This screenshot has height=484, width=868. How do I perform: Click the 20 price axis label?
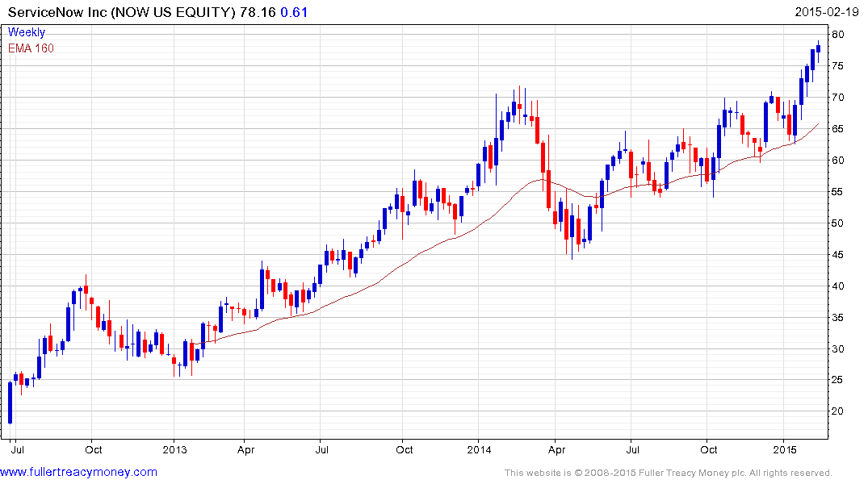(838, 411)
